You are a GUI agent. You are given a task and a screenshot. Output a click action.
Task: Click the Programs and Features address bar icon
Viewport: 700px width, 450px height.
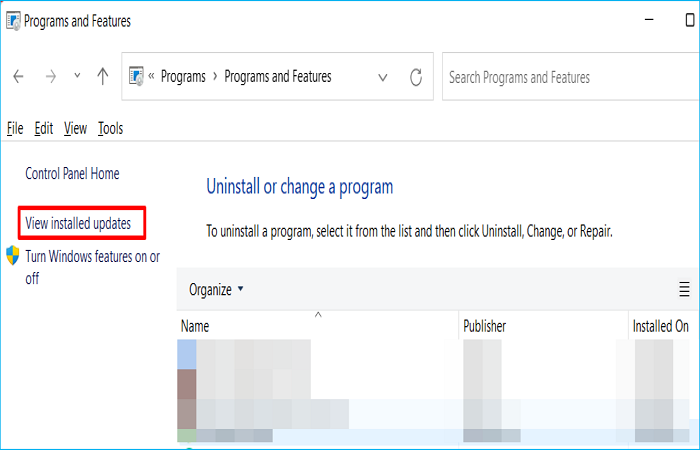click(x=136, y=76)
